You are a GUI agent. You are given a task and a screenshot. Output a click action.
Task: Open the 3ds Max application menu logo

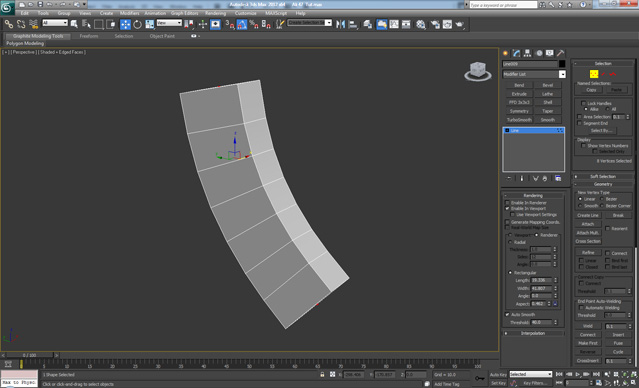tap(7, 7)
